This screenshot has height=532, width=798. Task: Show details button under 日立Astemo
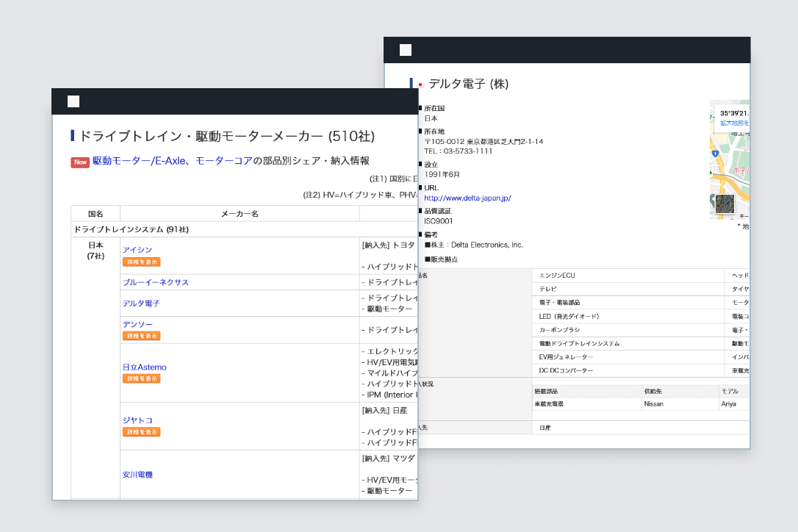[x=142, y=378]
